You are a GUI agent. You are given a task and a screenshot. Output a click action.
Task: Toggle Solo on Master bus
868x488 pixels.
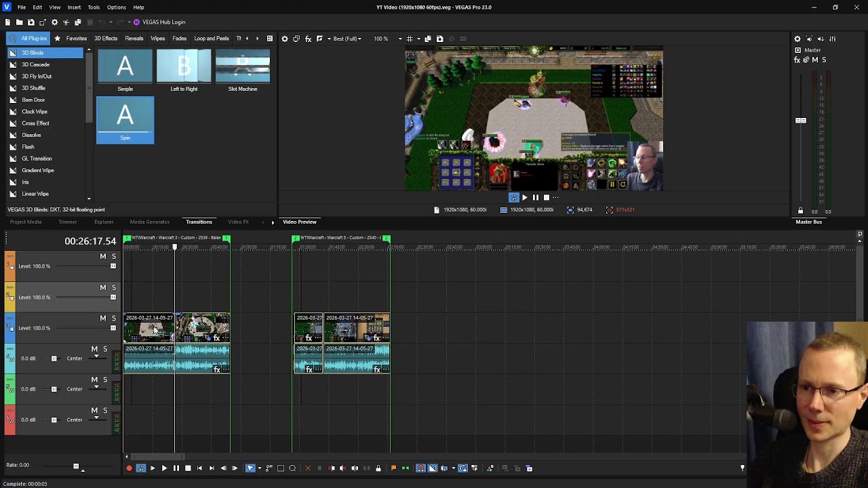point(824,60)
